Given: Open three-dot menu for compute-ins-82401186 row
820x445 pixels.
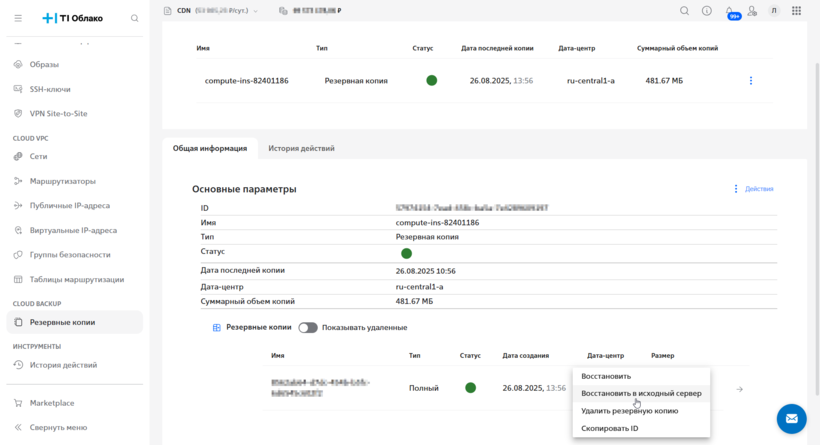Looking at the screenshot, I should pos(751,80).
